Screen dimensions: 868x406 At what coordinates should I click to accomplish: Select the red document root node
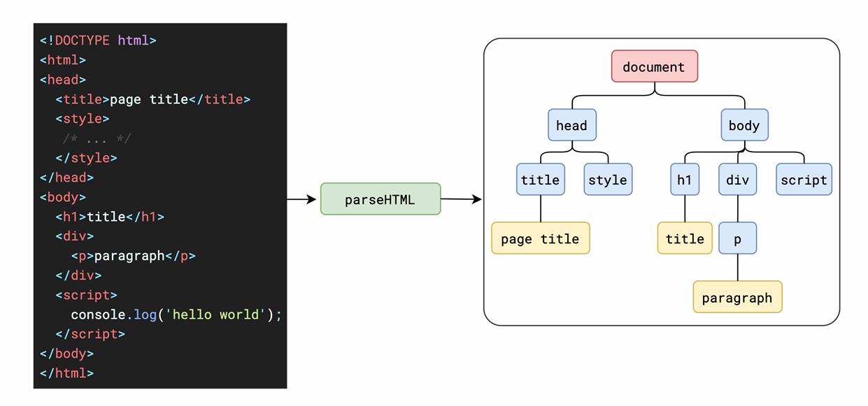[655, 66]
